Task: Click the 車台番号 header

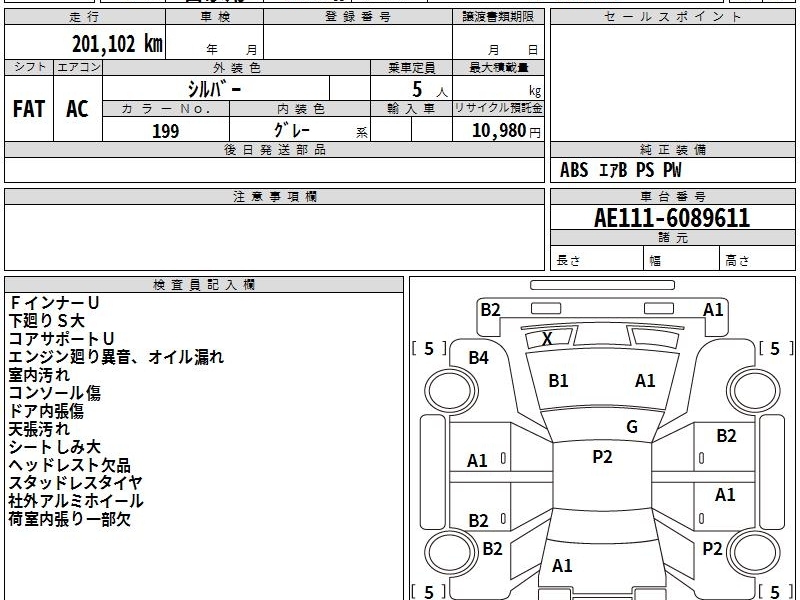Action: (672, 196)
